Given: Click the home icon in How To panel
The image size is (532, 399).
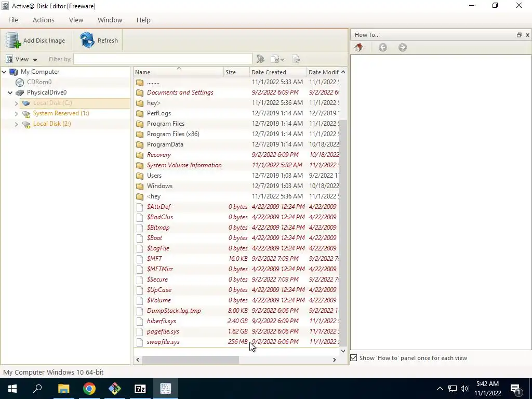Looking at the screenshot, I should coord(358,47).
